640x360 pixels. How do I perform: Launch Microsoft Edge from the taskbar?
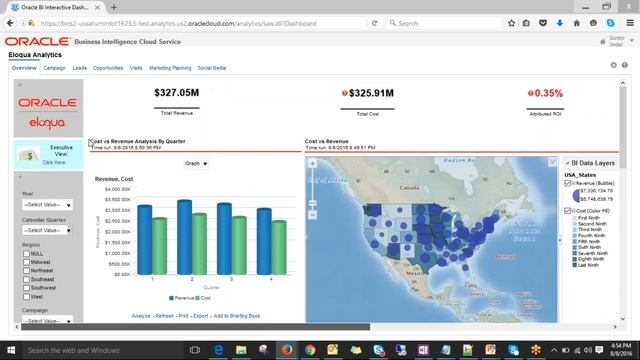point(218,350)
